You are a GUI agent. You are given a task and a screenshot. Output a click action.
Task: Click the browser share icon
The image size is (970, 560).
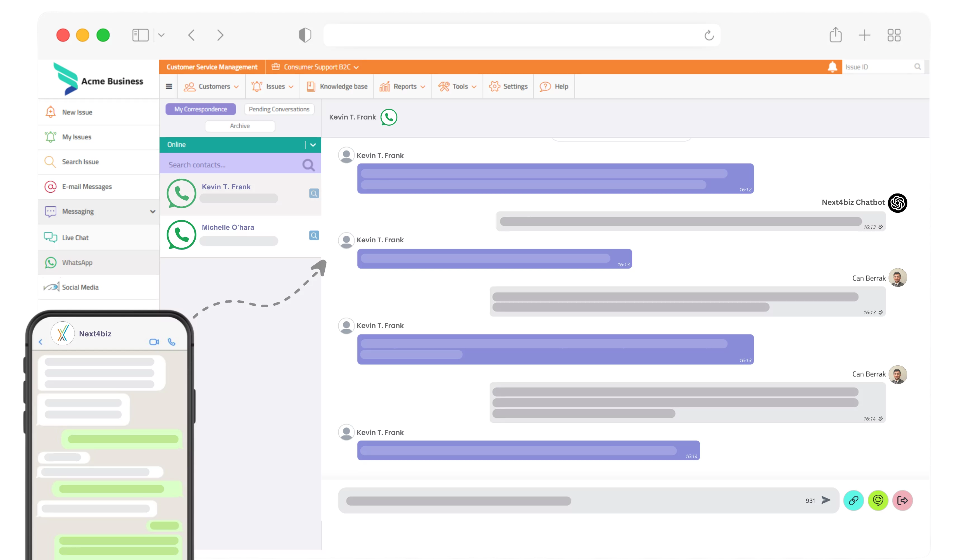(835, 35)
